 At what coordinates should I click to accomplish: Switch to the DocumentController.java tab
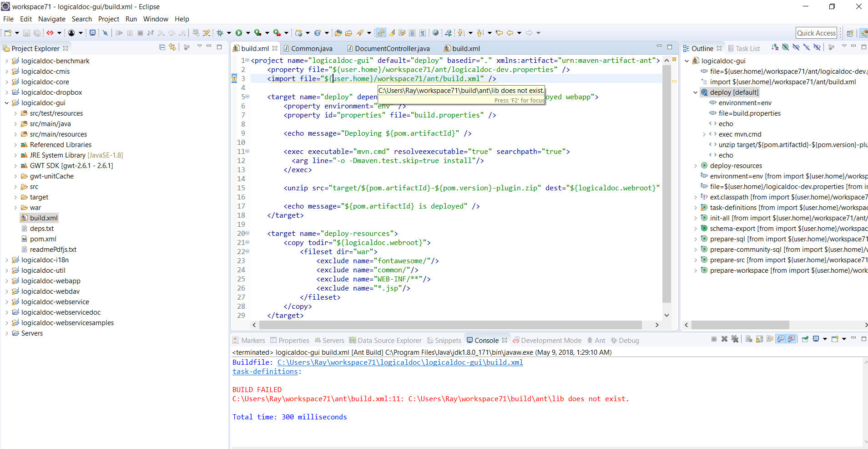(388, 49)
